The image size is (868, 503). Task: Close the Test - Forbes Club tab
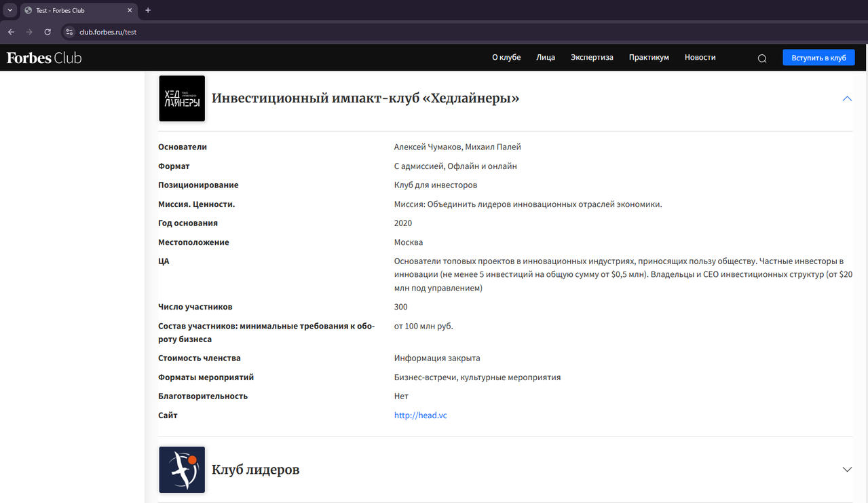point(130,10)
